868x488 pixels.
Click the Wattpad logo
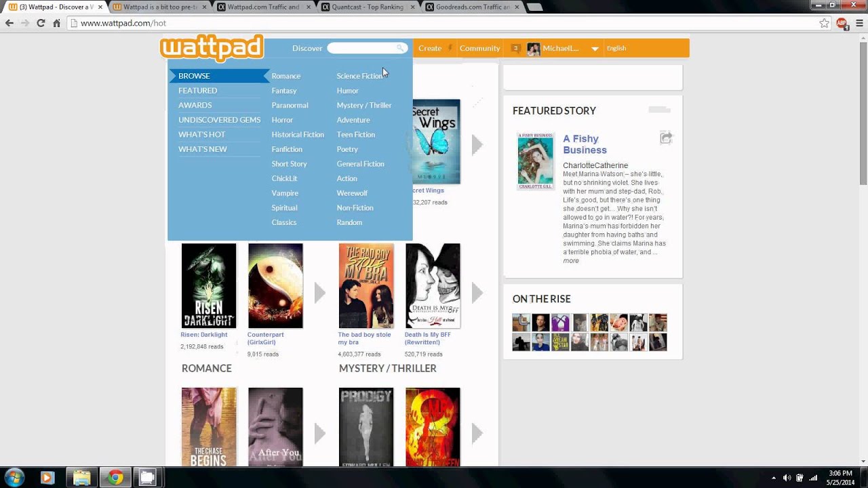pyautogui.click(x=212, y=48)
